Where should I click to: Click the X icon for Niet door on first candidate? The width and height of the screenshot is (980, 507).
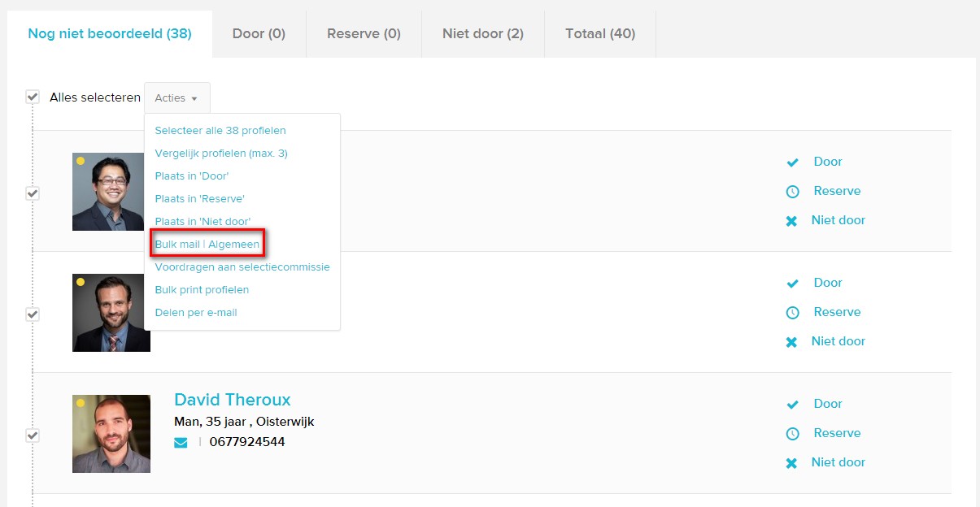pos(791,221)
